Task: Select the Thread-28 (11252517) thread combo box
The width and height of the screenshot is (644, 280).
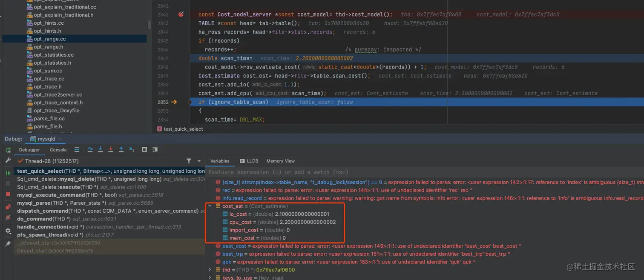Action: [x=99, y=161]
